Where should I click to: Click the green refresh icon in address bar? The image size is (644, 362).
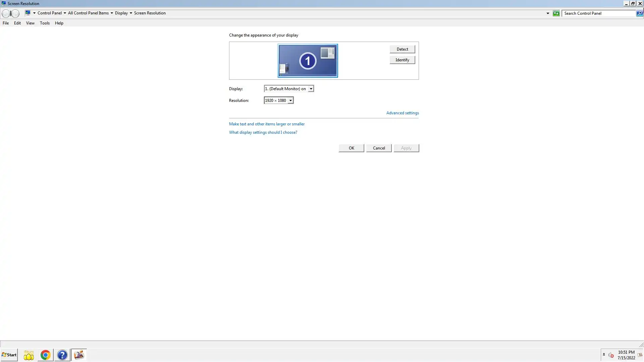point(556,13)
